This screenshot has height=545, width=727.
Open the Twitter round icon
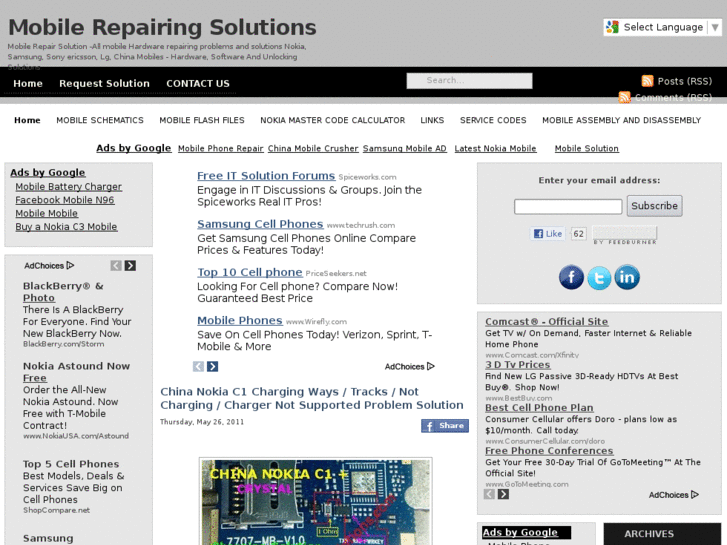tap(599, 278)
